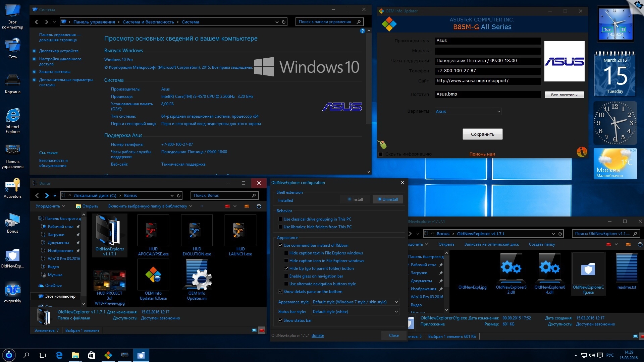Screen dimensions: 644x362
Task: Click Сохранить button in OEM Info Updater
Action: (482, 134)
